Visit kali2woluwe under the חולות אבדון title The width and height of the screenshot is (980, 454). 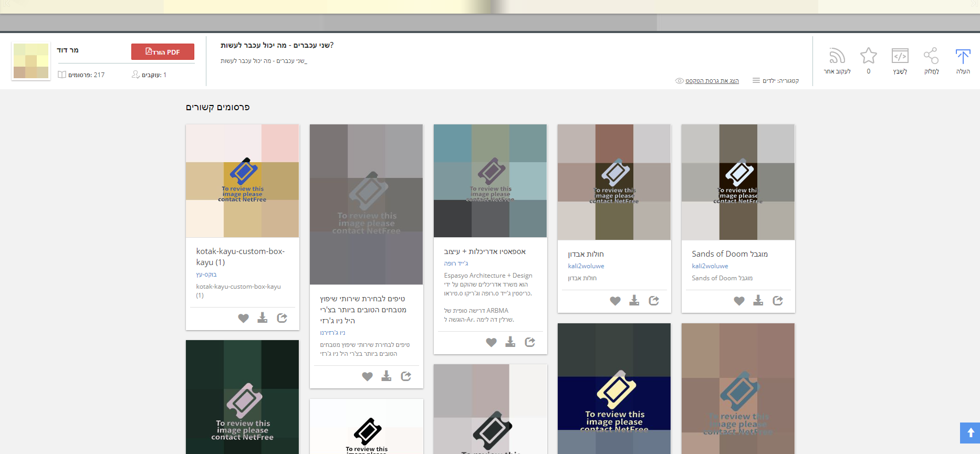[586, 266]
